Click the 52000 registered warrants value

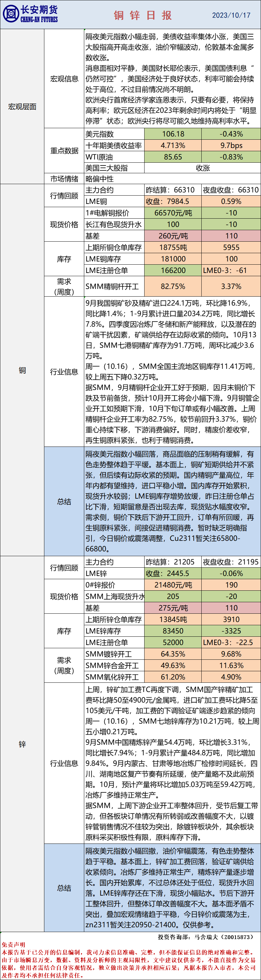coord(173,642)
